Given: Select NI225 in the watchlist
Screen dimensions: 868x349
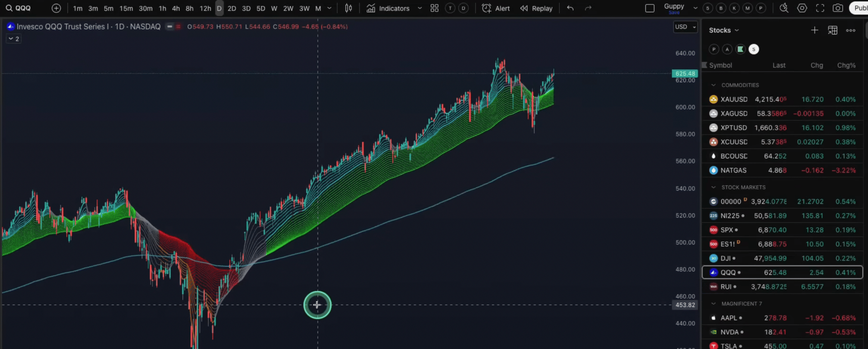Looking at the screenshot, I should [x=783, y=216].
